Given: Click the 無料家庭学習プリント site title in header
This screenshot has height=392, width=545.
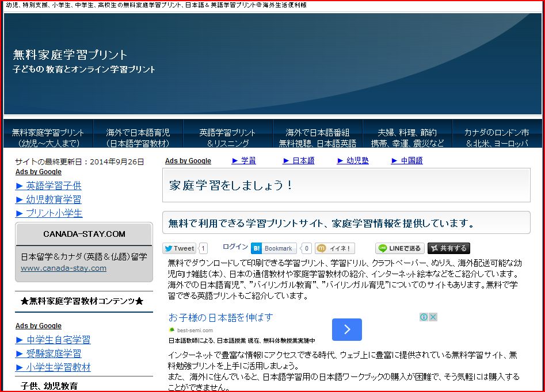Looking at the screenshot, I should (x=70, y=55).
